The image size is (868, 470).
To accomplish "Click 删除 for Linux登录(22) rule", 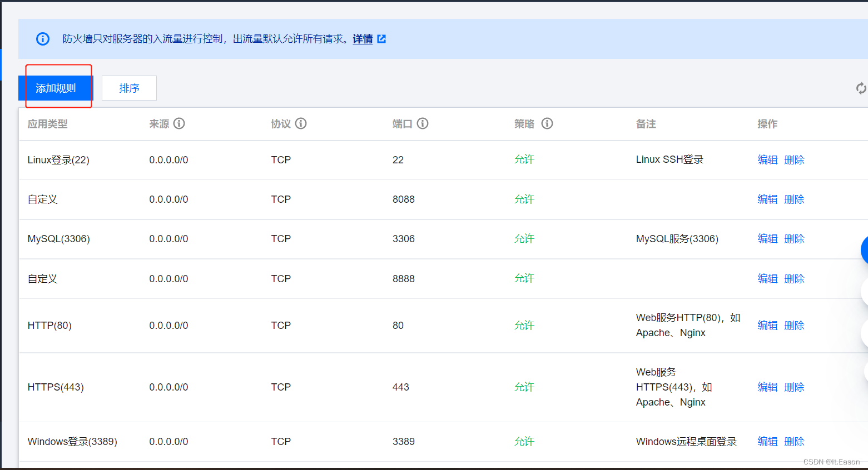I will pyautogui.click(x=794, y=160).
